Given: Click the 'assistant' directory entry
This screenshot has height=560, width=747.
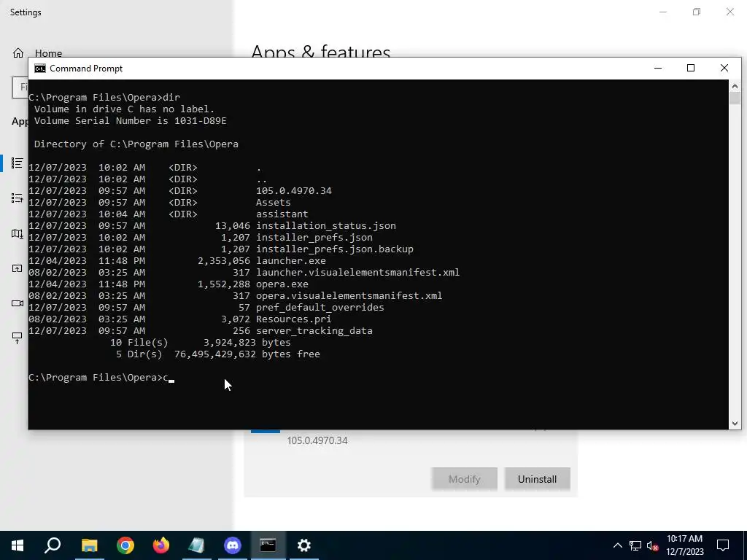Looking at the screenshot, I should click(282, 214).
